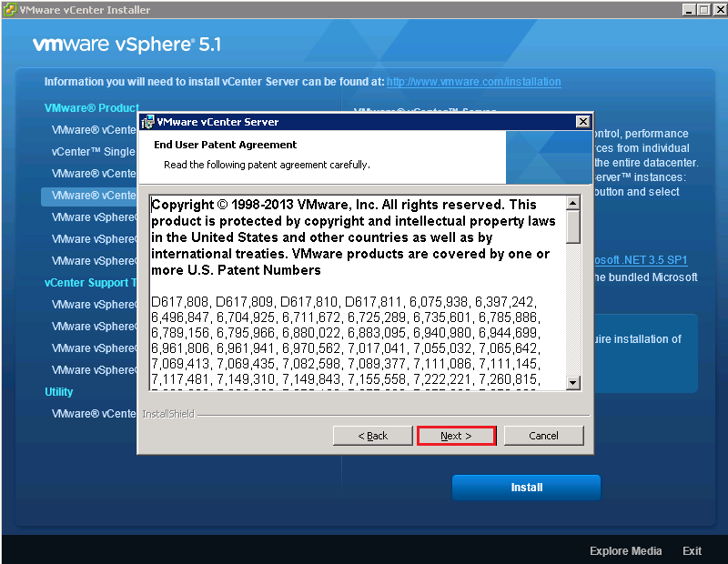Close the VMware vCenter Server dialog
The height and width of the screenshot is (564, 728).
coord(582,122)
